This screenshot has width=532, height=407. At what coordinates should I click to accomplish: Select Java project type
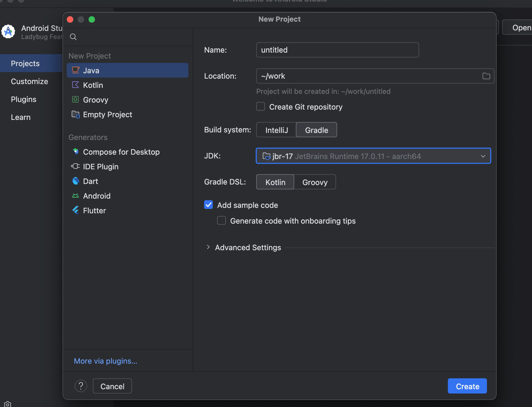(128, 70)
